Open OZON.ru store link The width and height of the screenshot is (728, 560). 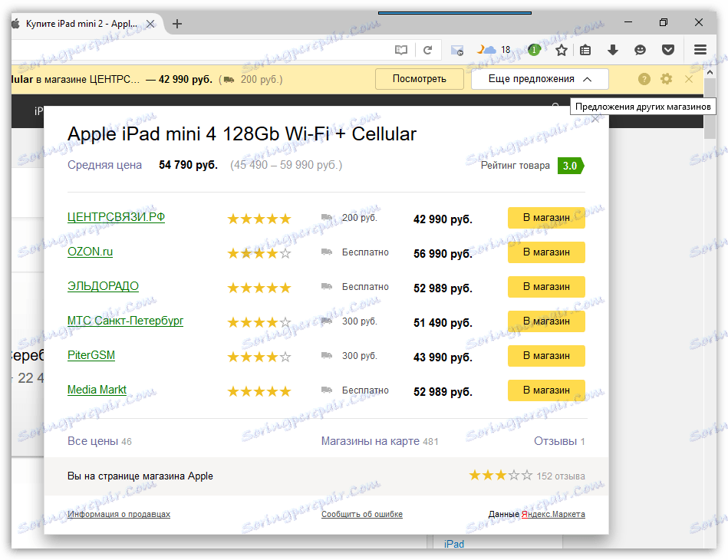(90, 252)
